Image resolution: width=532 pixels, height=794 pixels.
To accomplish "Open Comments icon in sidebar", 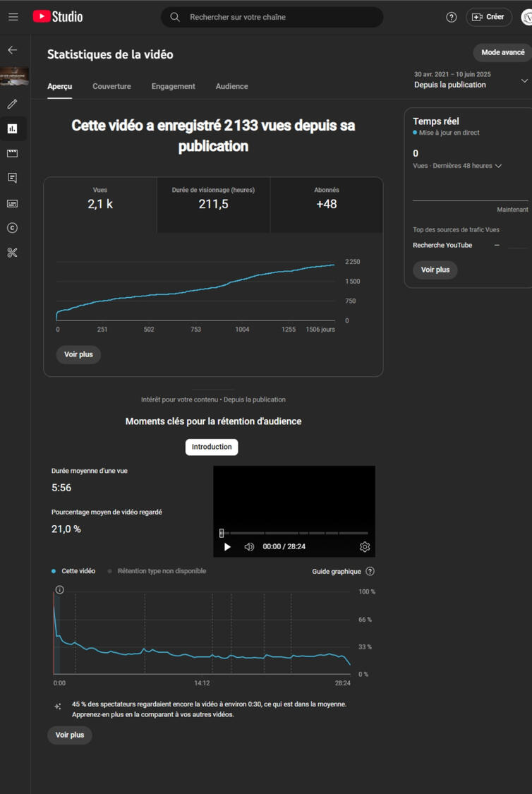I will tap(13, 178).
